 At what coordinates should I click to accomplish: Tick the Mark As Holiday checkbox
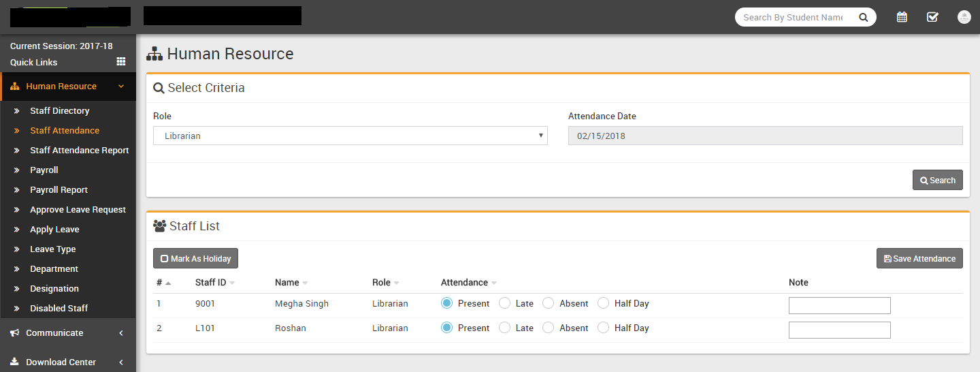click(164, 259)
